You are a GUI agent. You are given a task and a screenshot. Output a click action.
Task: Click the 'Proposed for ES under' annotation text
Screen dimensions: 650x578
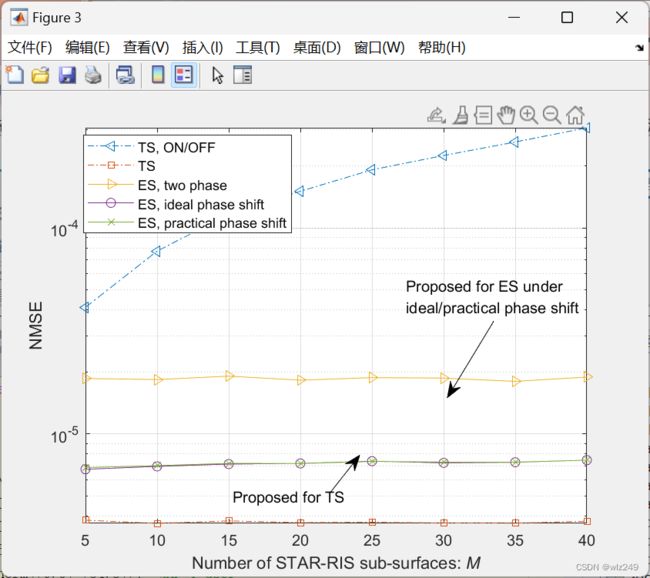(x=484, y=287)
